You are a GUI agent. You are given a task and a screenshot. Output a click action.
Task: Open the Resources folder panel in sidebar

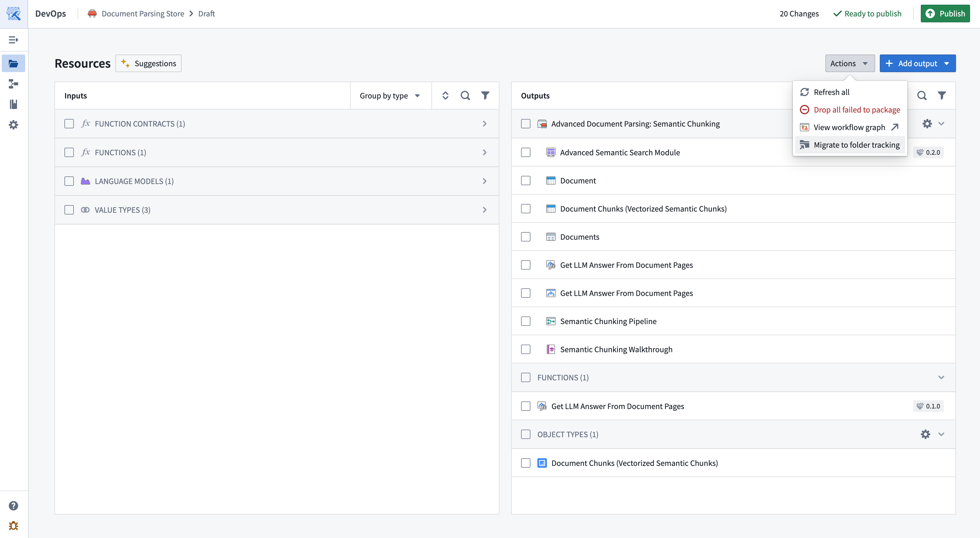coord(14,63)
